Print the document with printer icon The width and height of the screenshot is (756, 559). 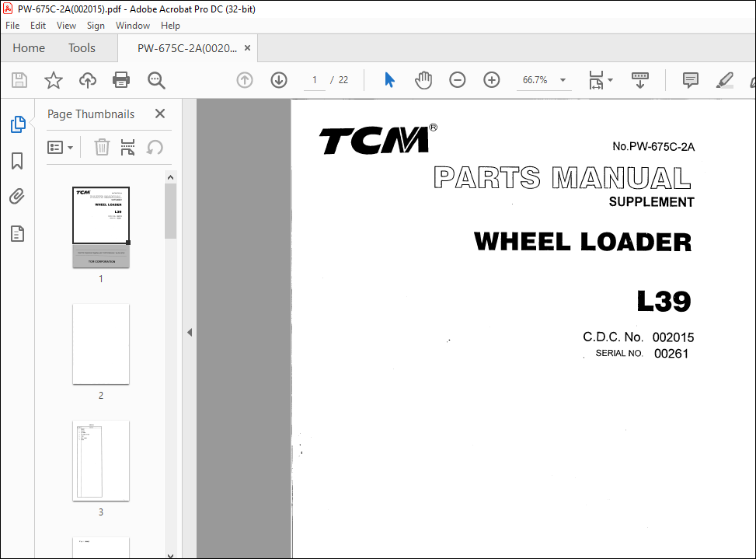[x=121, y=80]
